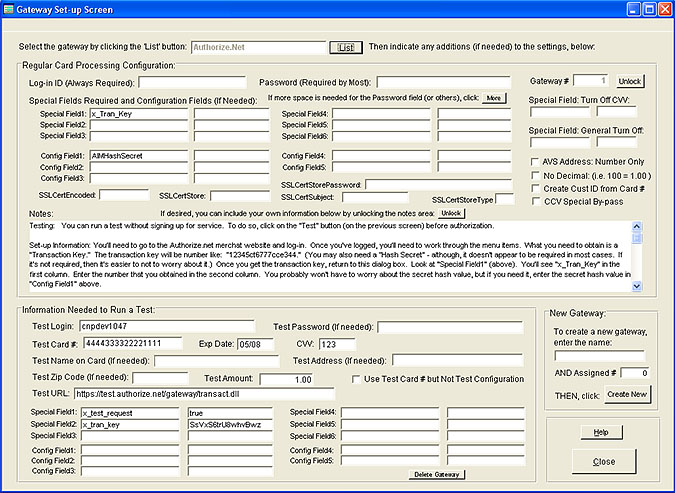
Task: Click the More button for Password field
Action: 494,98
